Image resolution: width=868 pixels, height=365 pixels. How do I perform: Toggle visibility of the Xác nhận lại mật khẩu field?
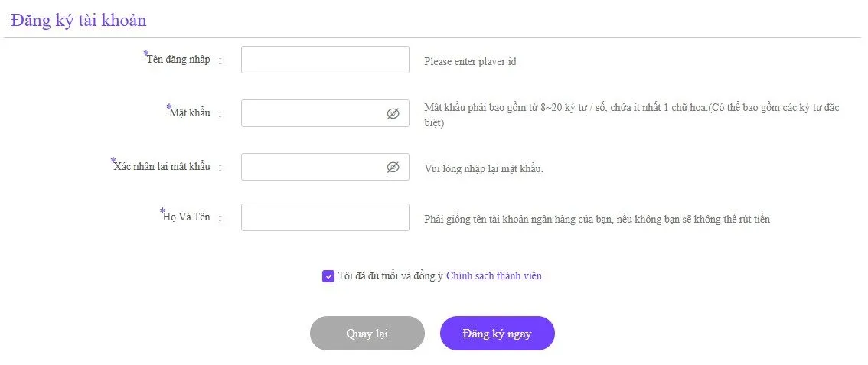coord(393,167)
